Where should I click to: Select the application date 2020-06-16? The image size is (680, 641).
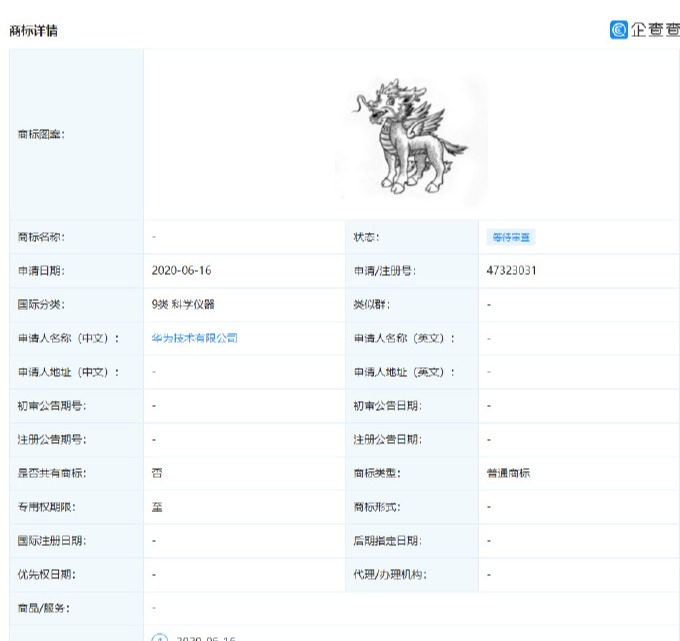pyautogui.click(x=181, y=271)
